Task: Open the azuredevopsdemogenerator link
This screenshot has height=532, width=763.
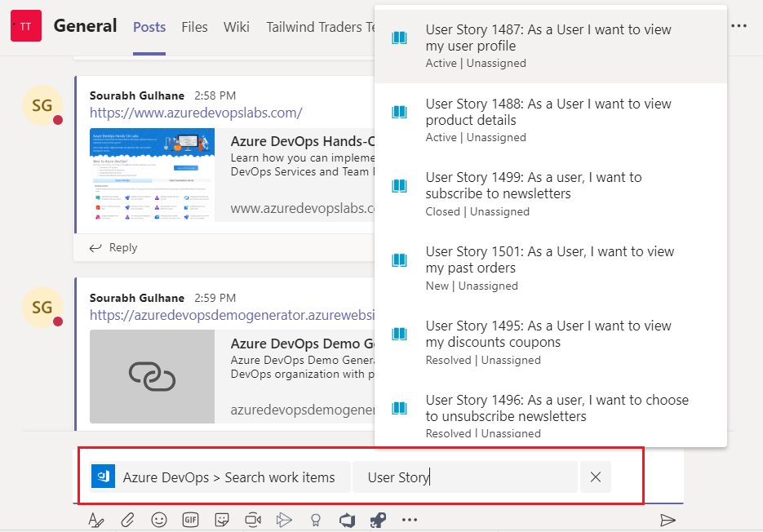Action: pyautogui.click(x=232, y=315)
